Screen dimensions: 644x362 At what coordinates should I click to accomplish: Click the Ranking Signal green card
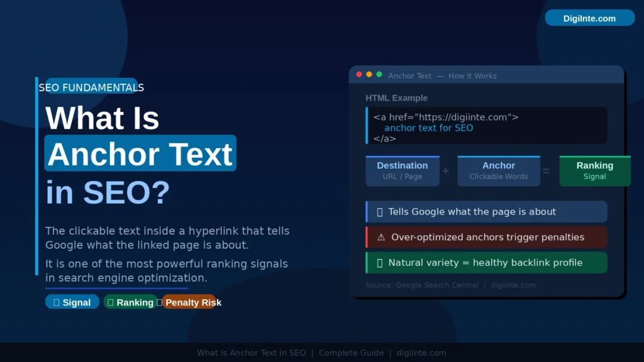click(x=595, y=171)
